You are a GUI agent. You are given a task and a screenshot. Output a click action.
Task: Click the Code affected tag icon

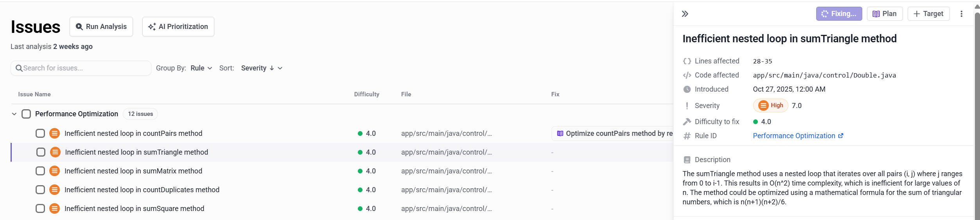point(687,75)
